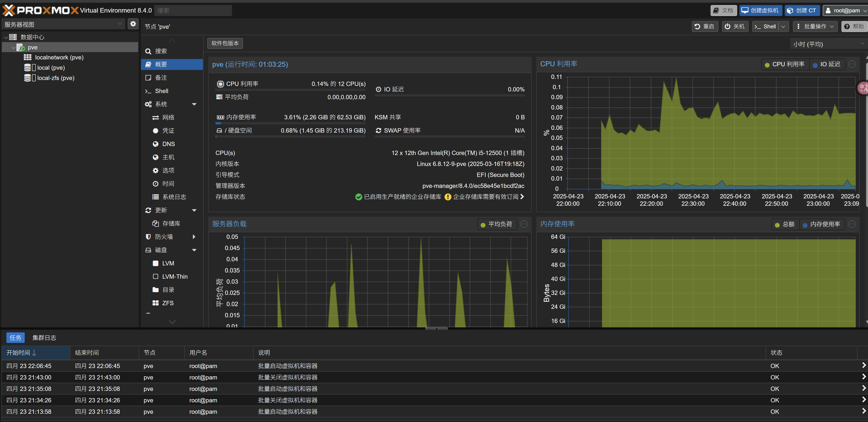Viewport: 868px width, 422px height.
Task: Click CPU chart undo-zoom icon
Action: click(x=852, y=64)
